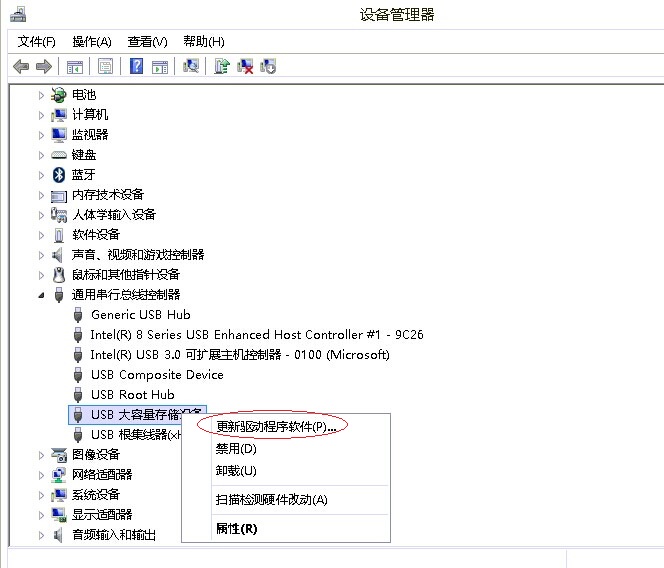Click the Back arrow toolbar icon
Screen dimensions: 664x568
21,66
